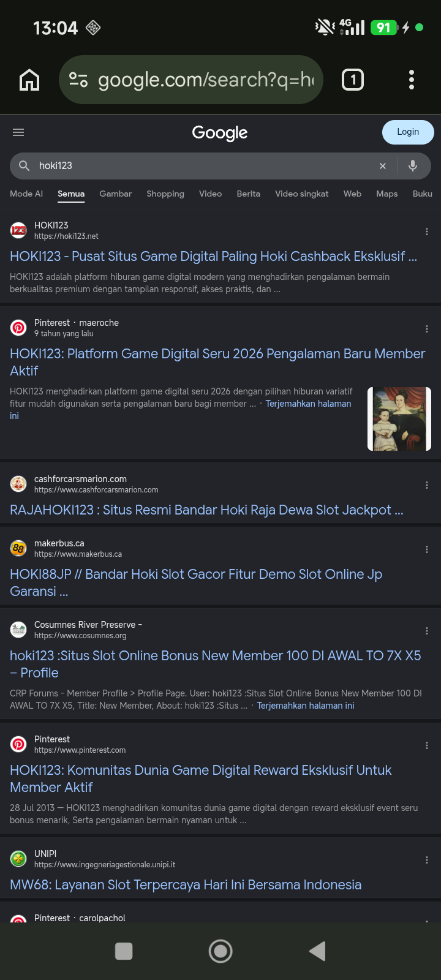Tap the Pinterest maeroche favicon
441x980 pixels.
pos(18,328)
